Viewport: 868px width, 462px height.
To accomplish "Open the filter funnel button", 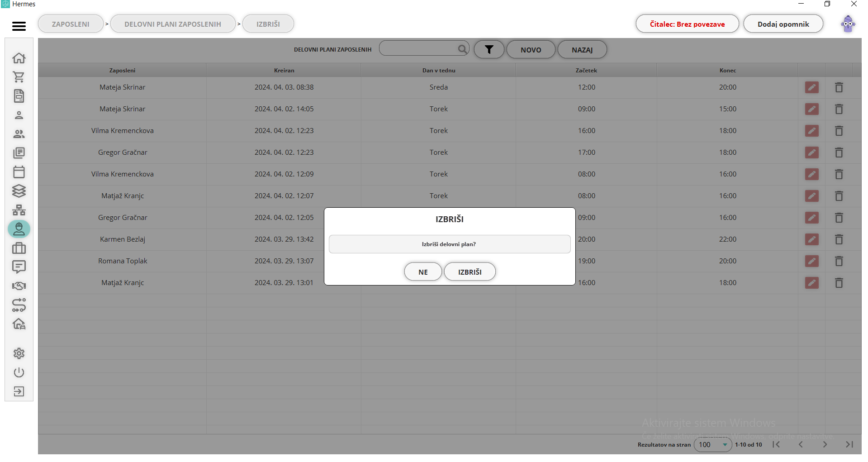I will [x=489, y=50].
